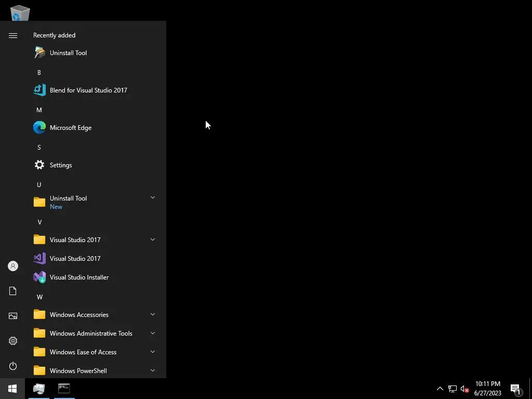Click the letter S section header
Screen dimensions: 532x399
[39, 147]
